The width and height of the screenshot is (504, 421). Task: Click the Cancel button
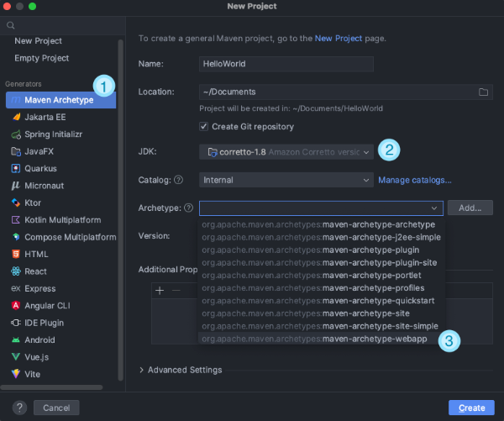click(56, 408)
